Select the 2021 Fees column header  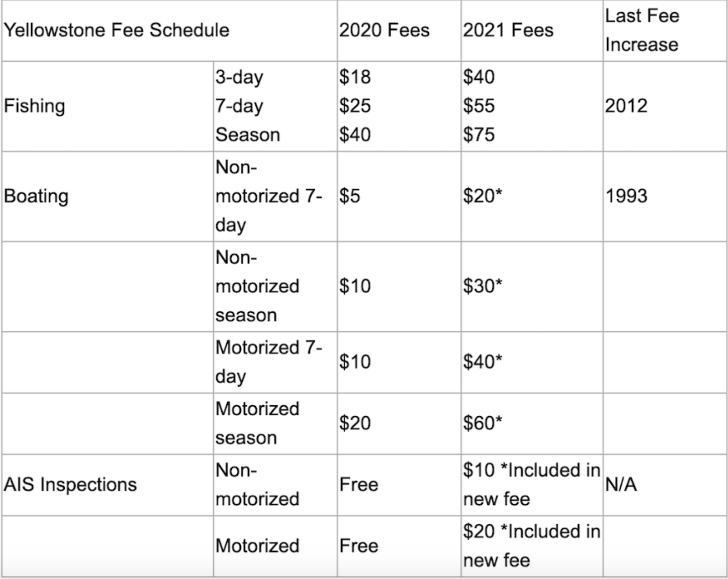508,30
